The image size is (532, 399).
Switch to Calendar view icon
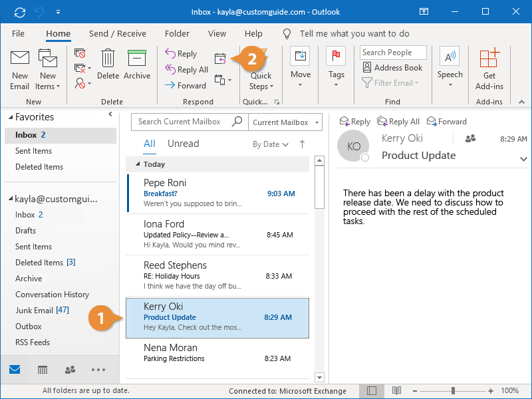43,370
